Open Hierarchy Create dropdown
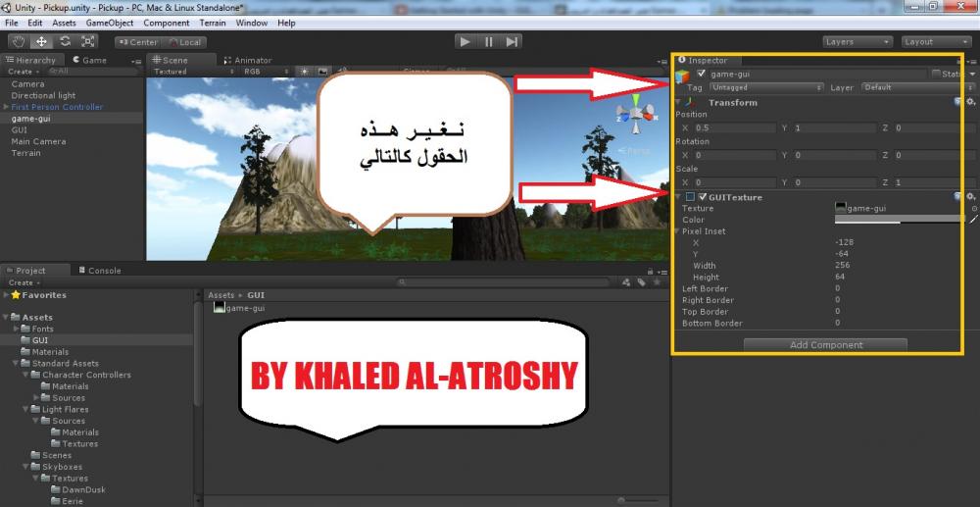 (23, 72)
